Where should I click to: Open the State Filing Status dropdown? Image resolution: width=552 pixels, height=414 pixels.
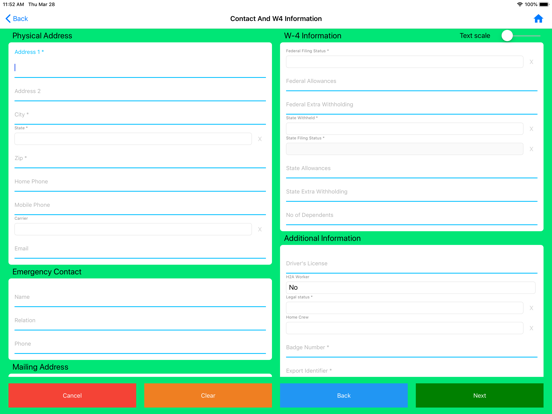coord(404,149)
